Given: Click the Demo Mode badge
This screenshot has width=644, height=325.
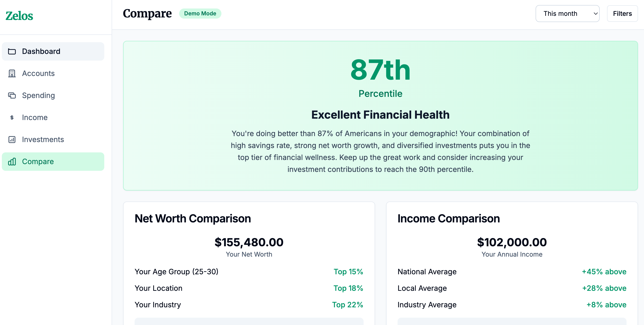Looking at the screenshot, I should point(200,14).
